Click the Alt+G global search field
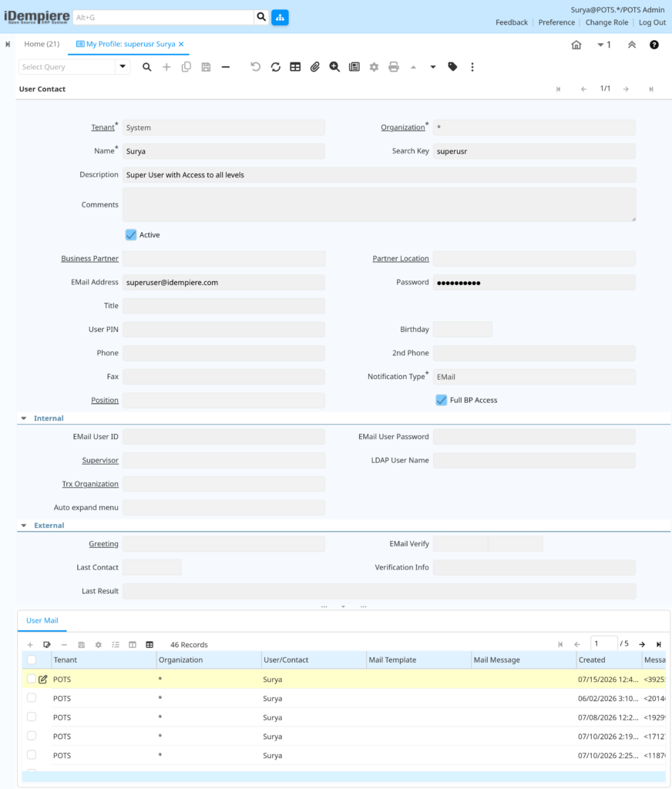This screenshot has width=672, height=789. click(163, 17)
